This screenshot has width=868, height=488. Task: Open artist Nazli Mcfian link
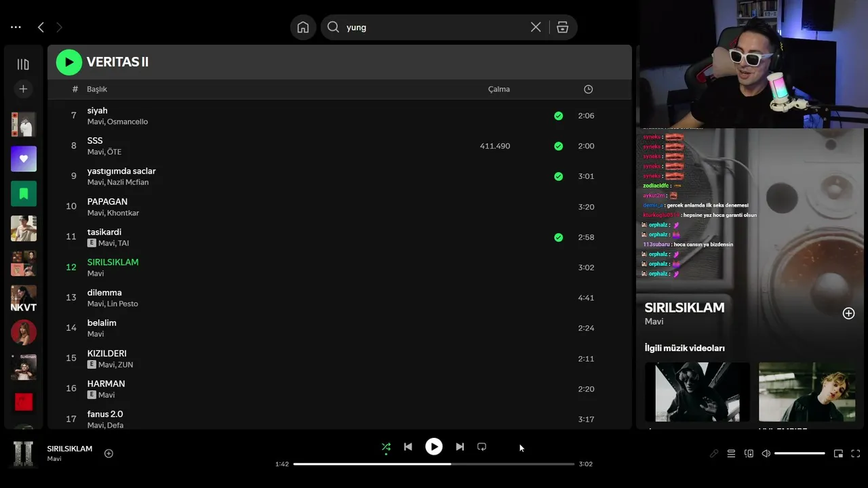pyautogui.click(x=128, y=182)
